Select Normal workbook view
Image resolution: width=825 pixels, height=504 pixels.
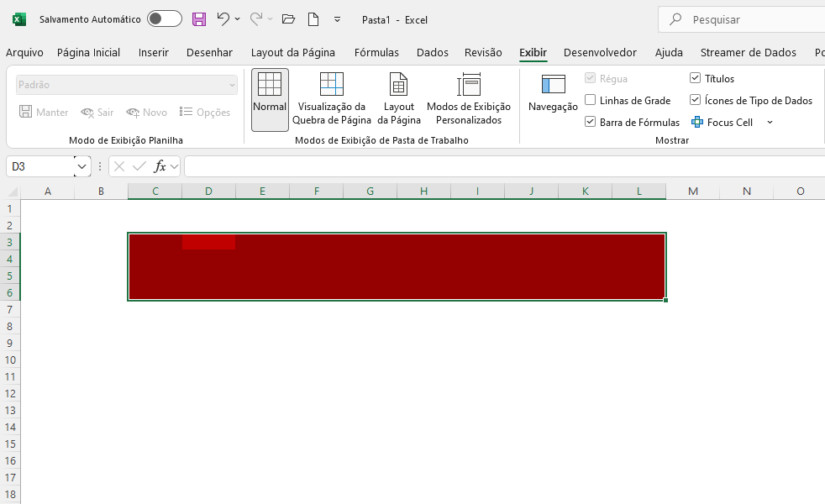[270, 99]
